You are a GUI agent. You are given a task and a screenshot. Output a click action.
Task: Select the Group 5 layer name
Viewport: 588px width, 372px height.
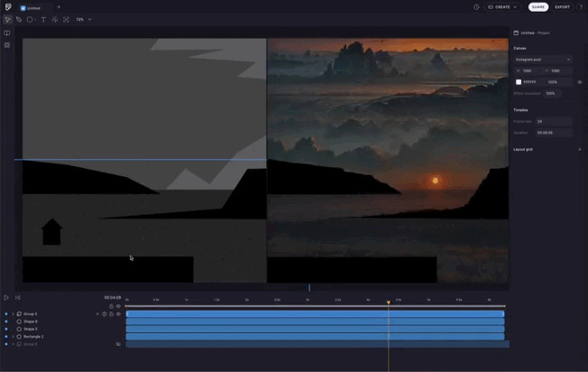(31, 314)
